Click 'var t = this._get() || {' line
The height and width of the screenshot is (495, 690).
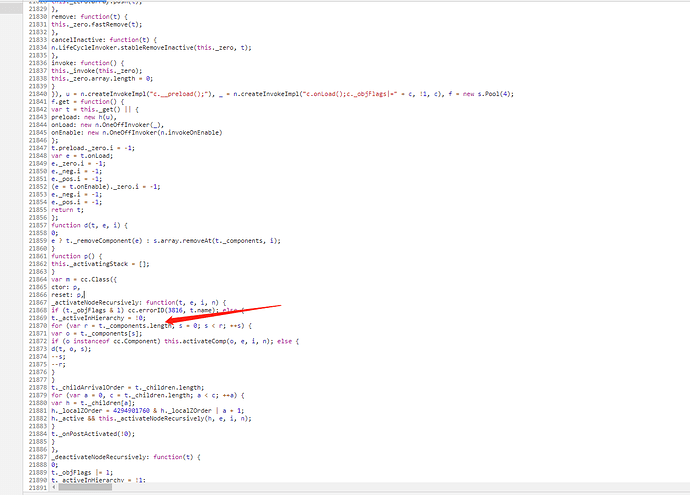(x=95, y=109)
